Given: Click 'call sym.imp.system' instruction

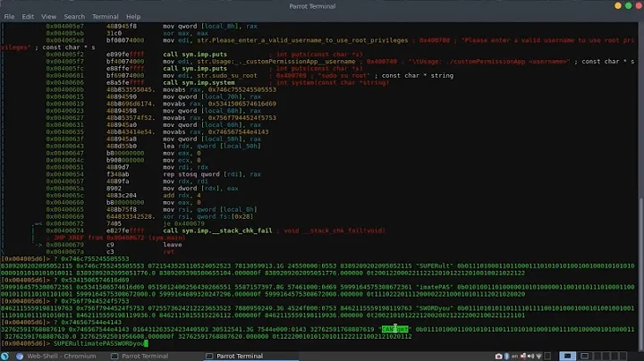Looking at the screenshot, I should pyautogui.click(x=199, y=82).
